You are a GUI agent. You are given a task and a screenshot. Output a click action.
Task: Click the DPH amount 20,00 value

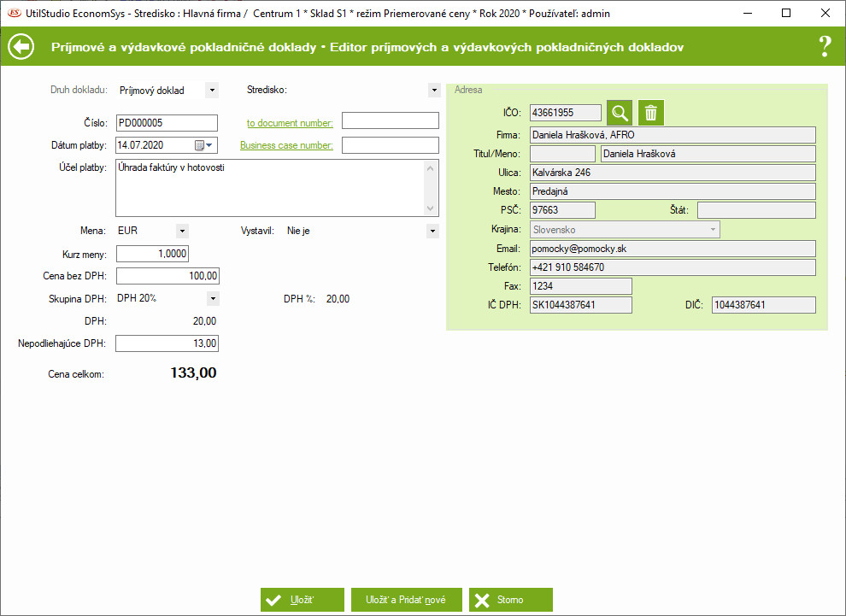[x=204, y=321]
